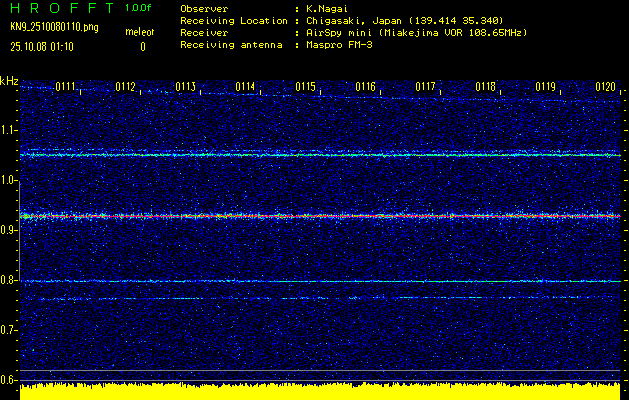Select the 0113 time marker

click(186, 87)
